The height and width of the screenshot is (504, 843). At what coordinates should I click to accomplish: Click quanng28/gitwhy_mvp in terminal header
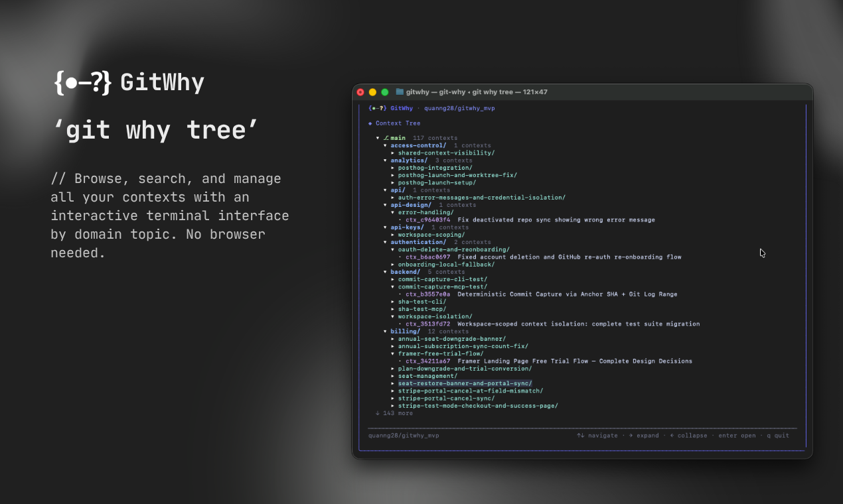[x=459, y=108]
